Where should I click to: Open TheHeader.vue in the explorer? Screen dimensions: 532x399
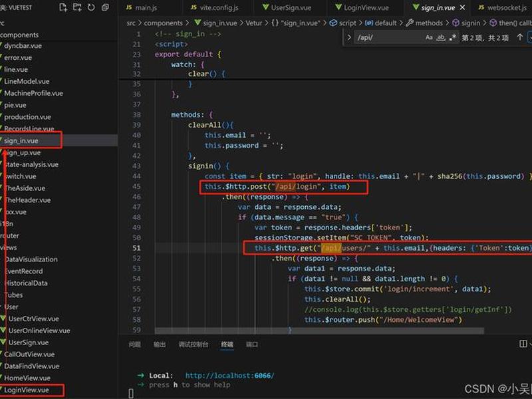pyautogui.click(x=28, y=200)
